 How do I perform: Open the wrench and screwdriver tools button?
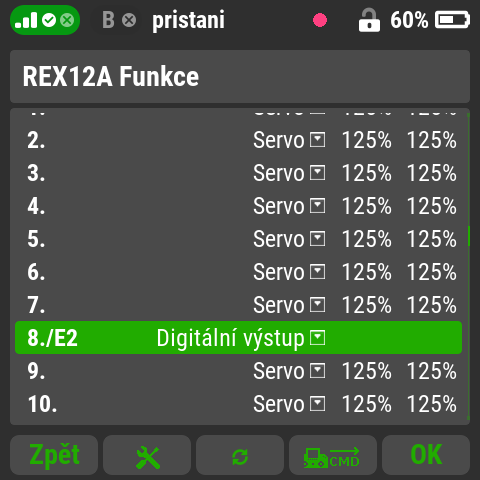(147, 455)
